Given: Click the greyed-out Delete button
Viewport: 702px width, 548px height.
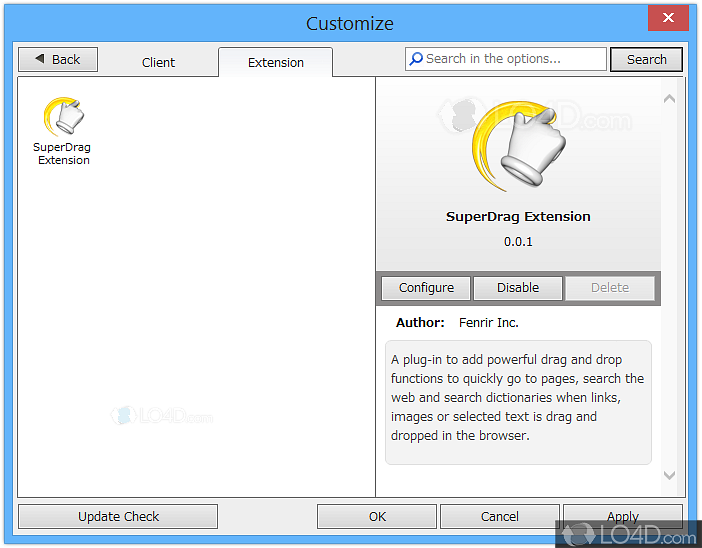Looking at the screenshot, I should (610, 287).
